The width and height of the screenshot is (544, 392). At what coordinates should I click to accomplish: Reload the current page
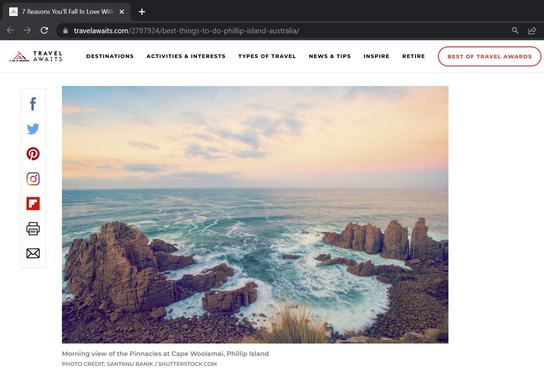click(44, 30)
